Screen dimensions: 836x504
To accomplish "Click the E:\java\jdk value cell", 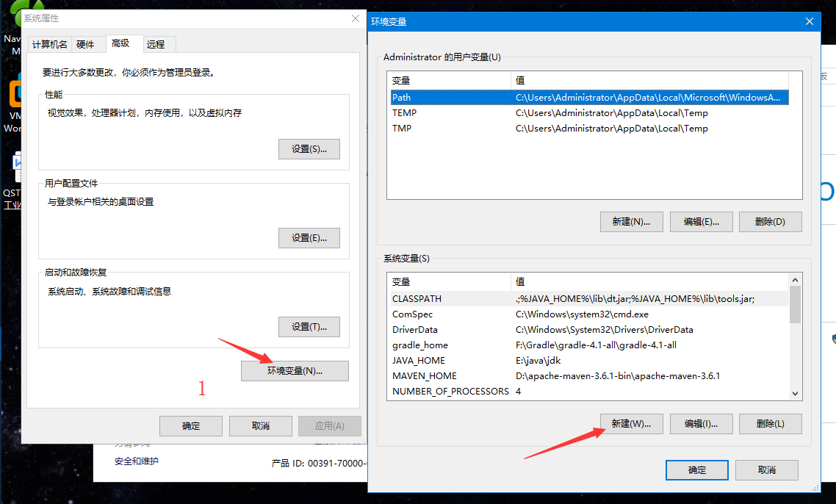I will [538, 361].
